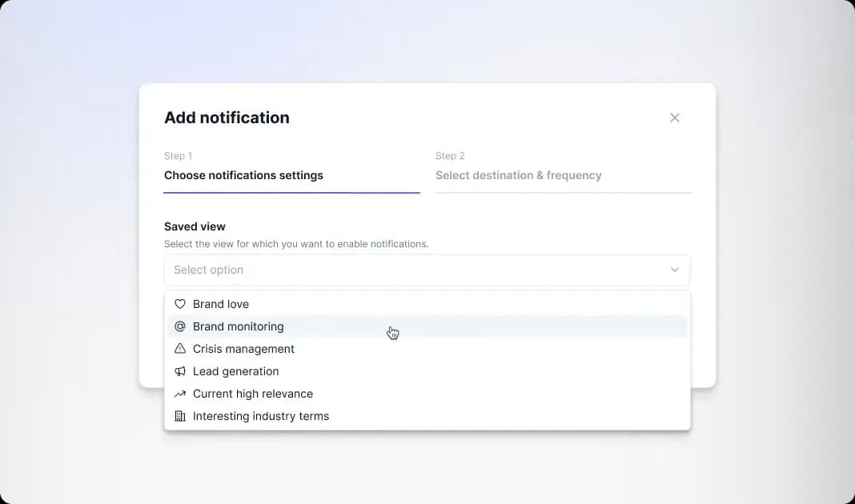Select Brand monitoring from the list
This screenshot has height=504, width=855.
tap(238, 326)
